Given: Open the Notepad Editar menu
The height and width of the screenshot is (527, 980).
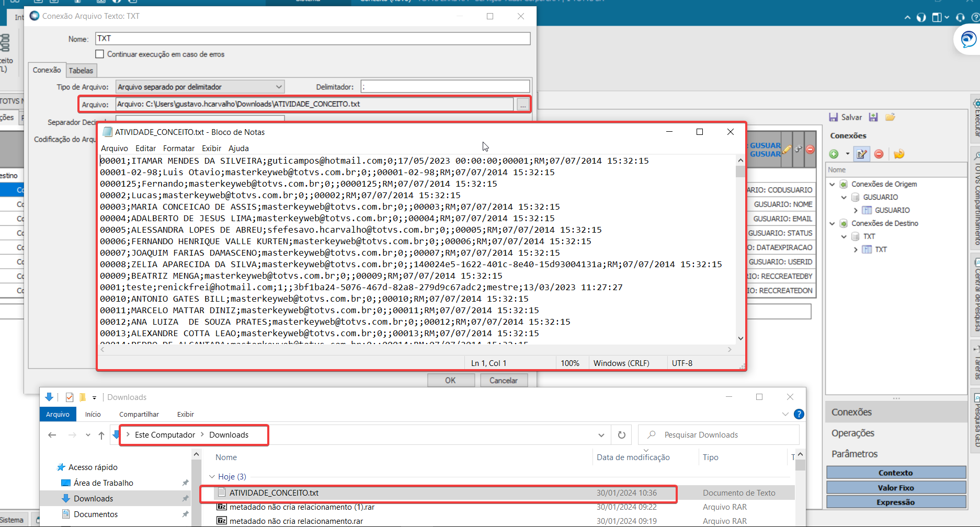Looking at the screenshot, I should (145, 148).
